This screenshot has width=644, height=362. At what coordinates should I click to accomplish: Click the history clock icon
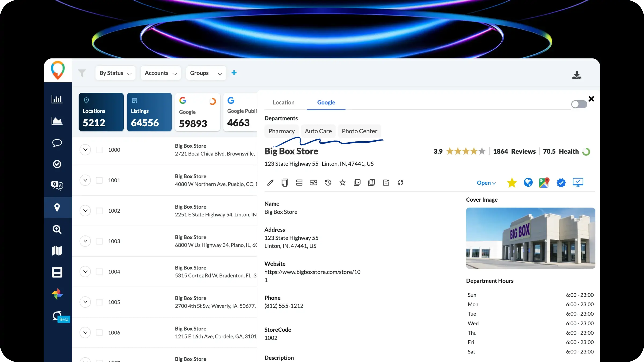[x=328, y=183]
